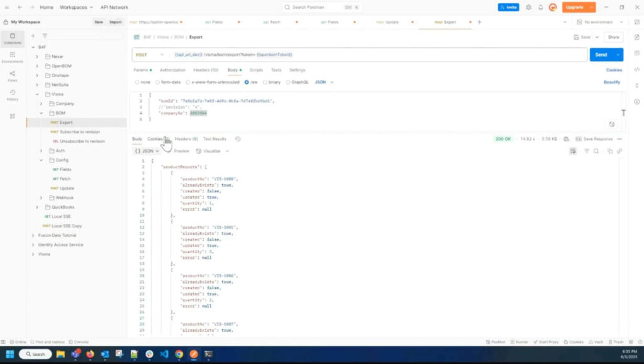Click the Beautify link

click(x=611, y=82)
